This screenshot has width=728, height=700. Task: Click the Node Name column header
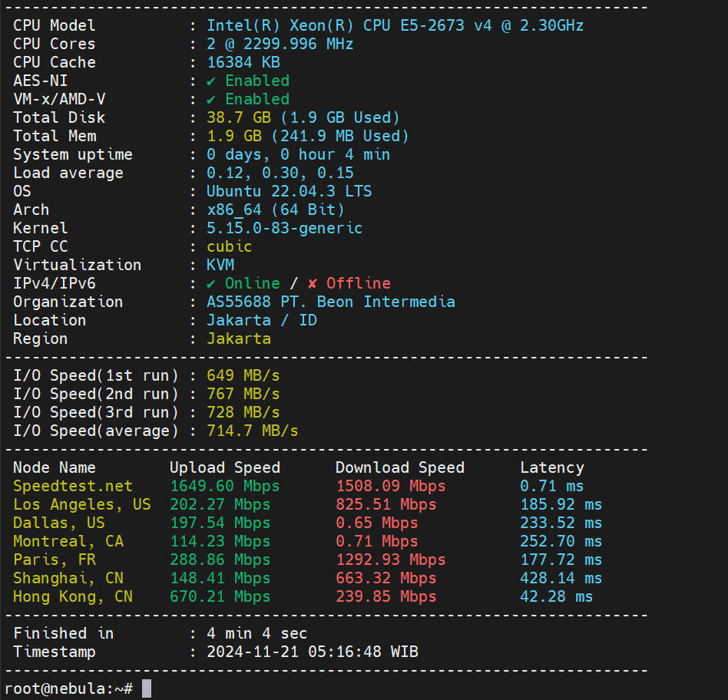55,467
